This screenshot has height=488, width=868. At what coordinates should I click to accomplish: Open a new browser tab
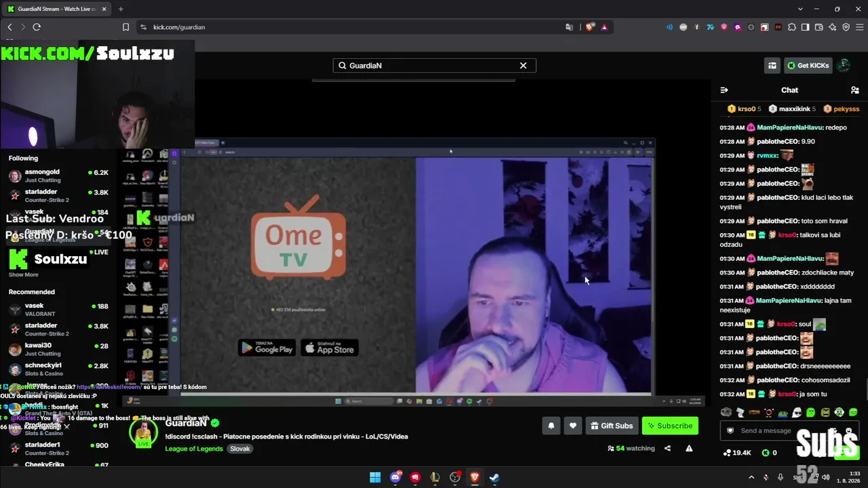[121, 9]
